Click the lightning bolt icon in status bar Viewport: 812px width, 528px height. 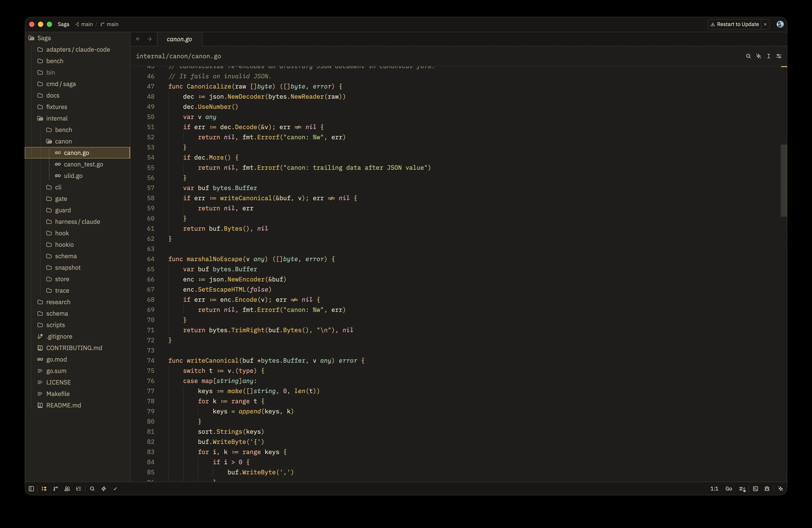104,488
